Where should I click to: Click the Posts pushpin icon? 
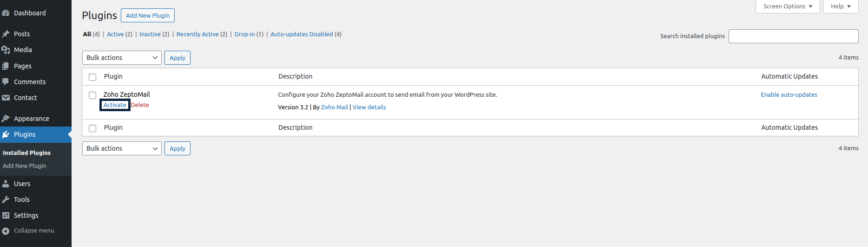click(x=6, y=34)
